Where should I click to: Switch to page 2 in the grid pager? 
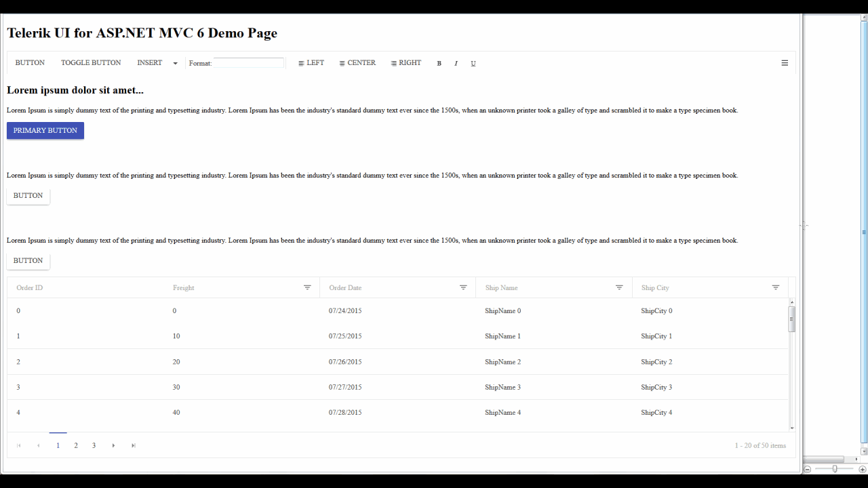point(76,445)
